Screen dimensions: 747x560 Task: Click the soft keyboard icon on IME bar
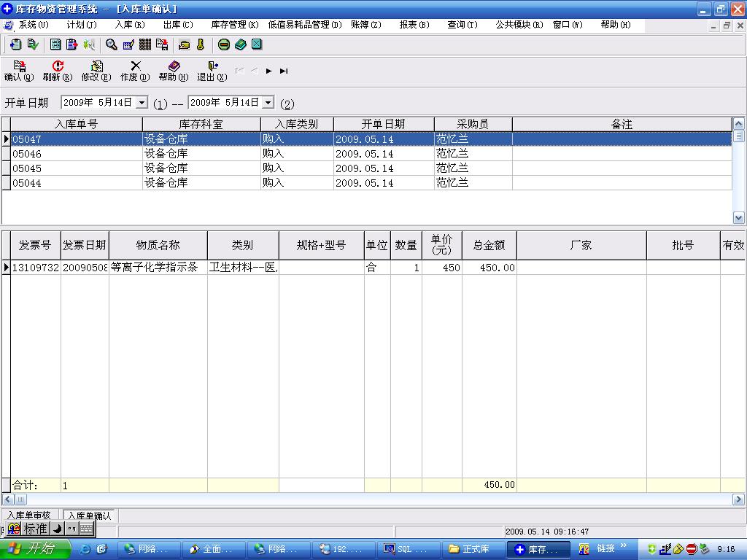[x=86, y=529]
